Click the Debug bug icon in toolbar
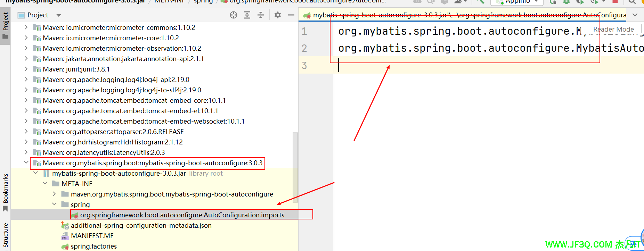This screenshot has width=644, height=251. [566, 1]
